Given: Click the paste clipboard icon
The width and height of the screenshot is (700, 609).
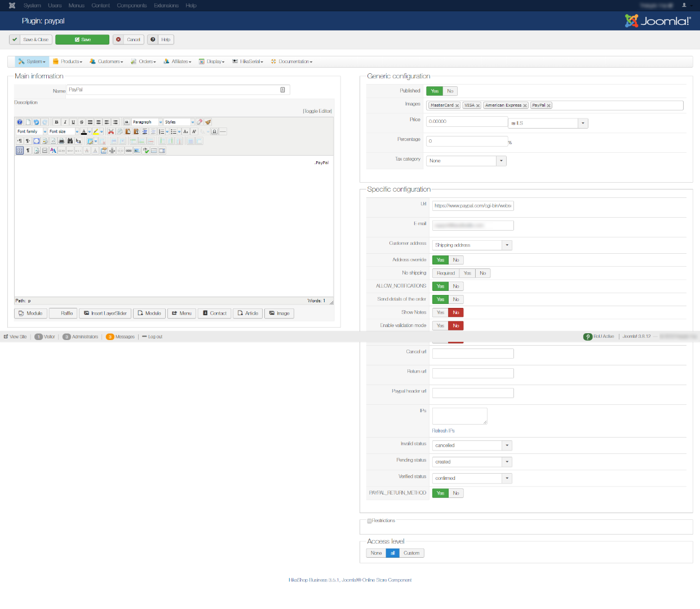Looking at the screenshot, I should pyautogui.click(x=128, y=131).
